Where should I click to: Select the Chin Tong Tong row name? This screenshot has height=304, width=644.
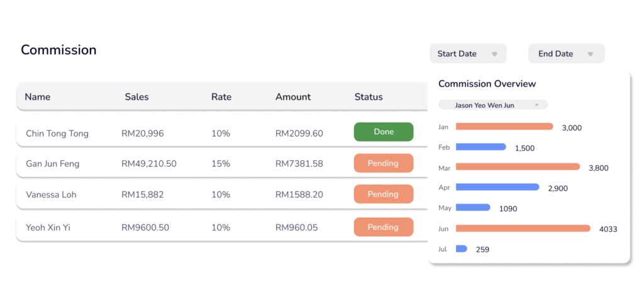tap(57, 133)
